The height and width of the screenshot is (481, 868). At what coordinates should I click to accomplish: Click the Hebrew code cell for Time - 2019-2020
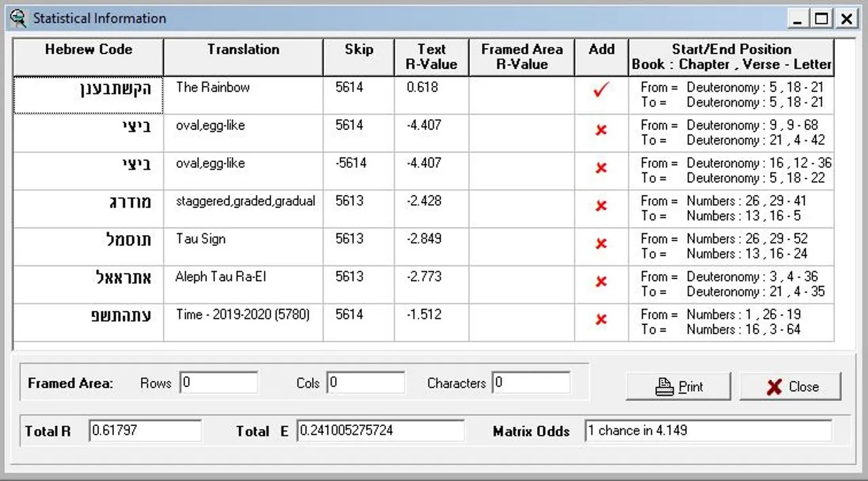click(88, 322)
